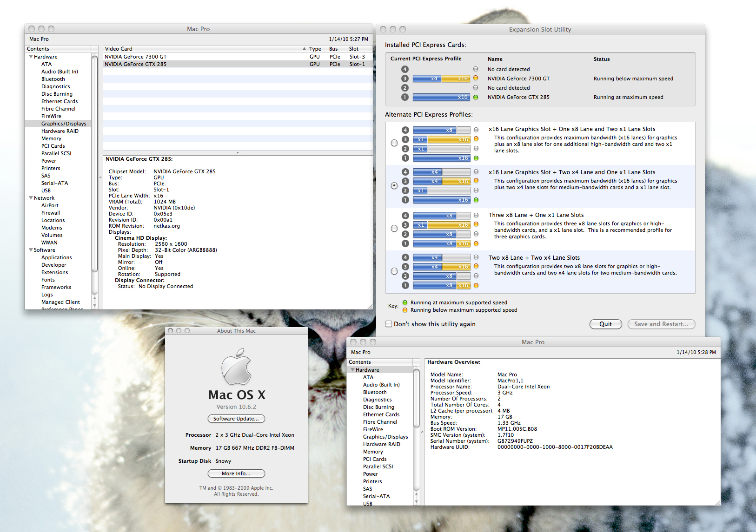The height and width of the screenshot is (532, 756).
Task: Open Extensions under Software
Action: (x=54, y=272)
